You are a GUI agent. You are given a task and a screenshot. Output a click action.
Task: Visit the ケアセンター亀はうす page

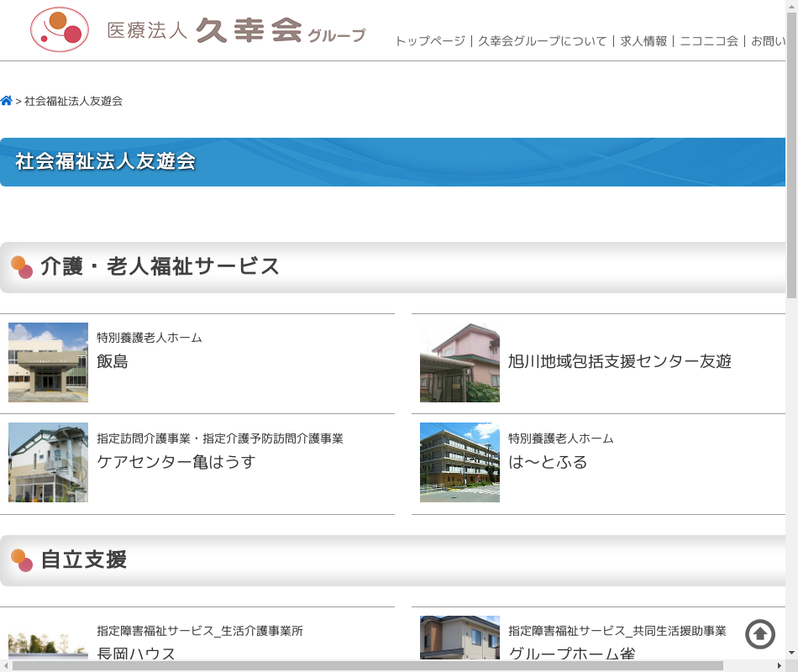[176, 462]
